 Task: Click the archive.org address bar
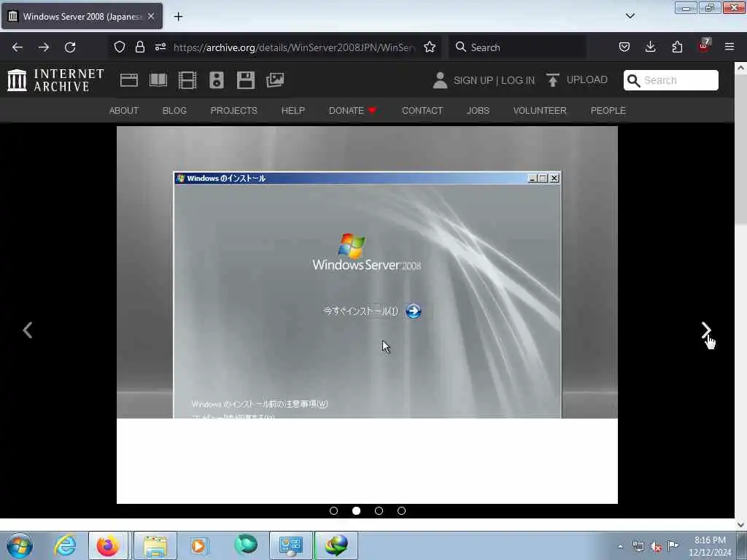pos(293,47)
